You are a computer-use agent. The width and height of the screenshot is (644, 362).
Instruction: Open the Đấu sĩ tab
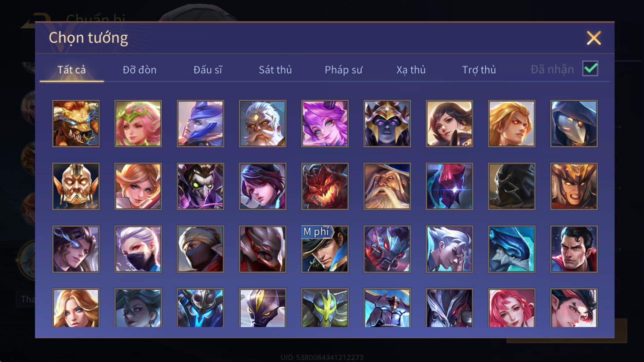coord(208,70)
